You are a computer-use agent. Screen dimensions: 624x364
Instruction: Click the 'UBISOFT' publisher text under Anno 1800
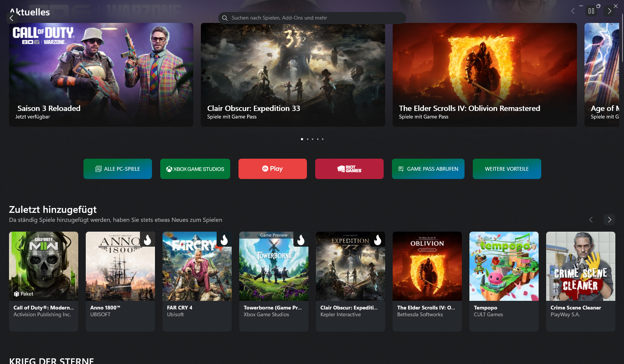pos(100,315)
